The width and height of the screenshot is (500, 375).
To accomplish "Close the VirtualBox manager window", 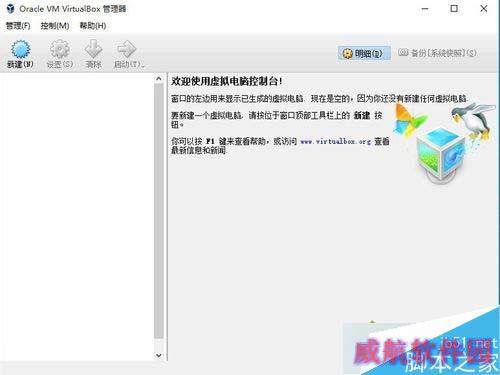I will coord(484,9).
